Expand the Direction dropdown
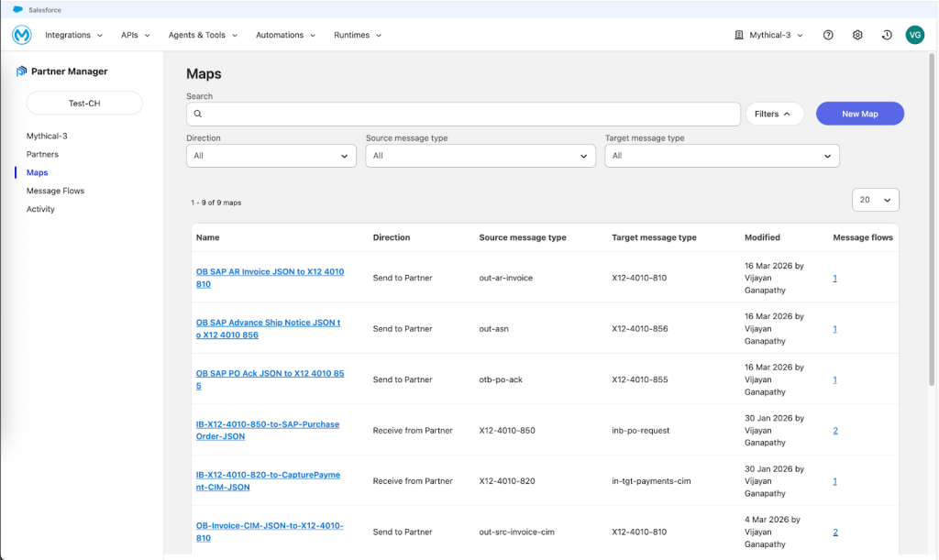 271,156
